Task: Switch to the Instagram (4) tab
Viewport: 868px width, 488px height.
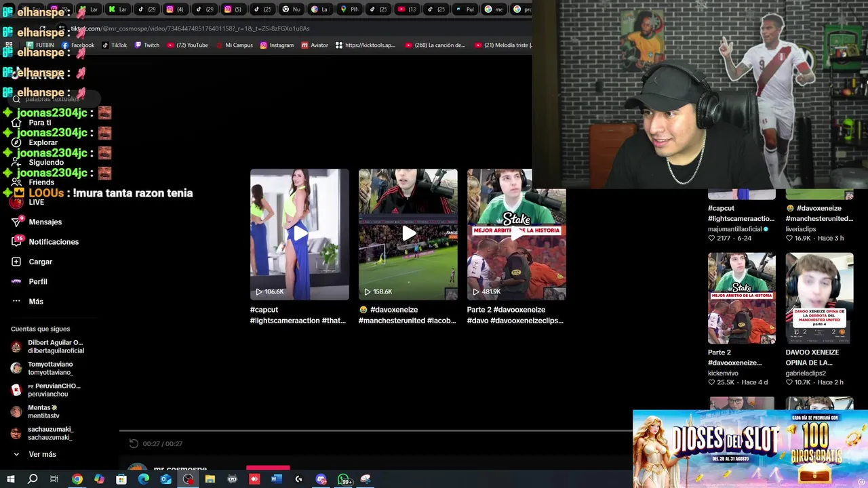Action: [x=176, y=9]
